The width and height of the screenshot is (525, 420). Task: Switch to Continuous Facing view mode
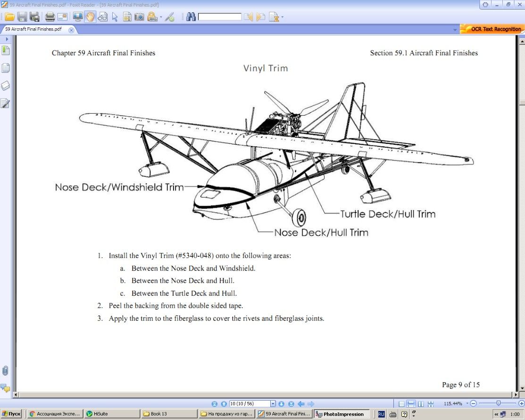tap(431, 404)
